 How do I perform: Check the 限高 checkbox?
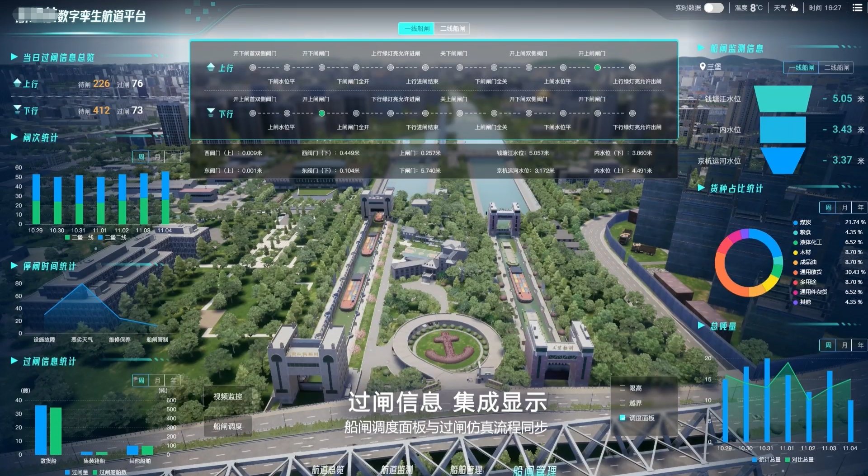tap(623, 388)
